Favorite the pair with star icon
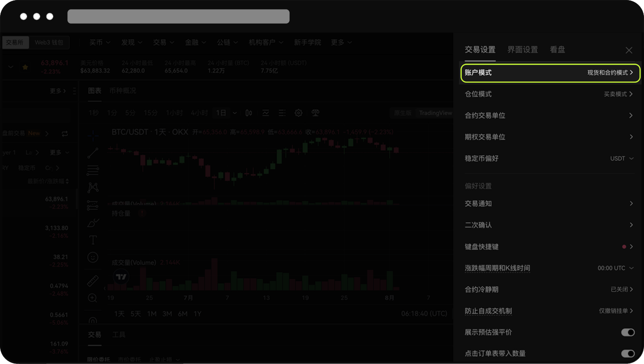644x364 pixels. [x=25, y=67]
